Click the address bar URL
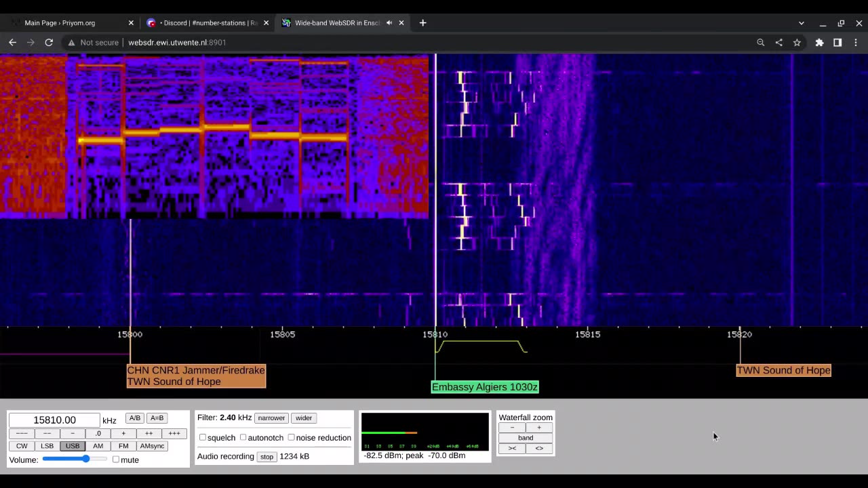This screenshot has width=868, height=488. tap(177, 42)
